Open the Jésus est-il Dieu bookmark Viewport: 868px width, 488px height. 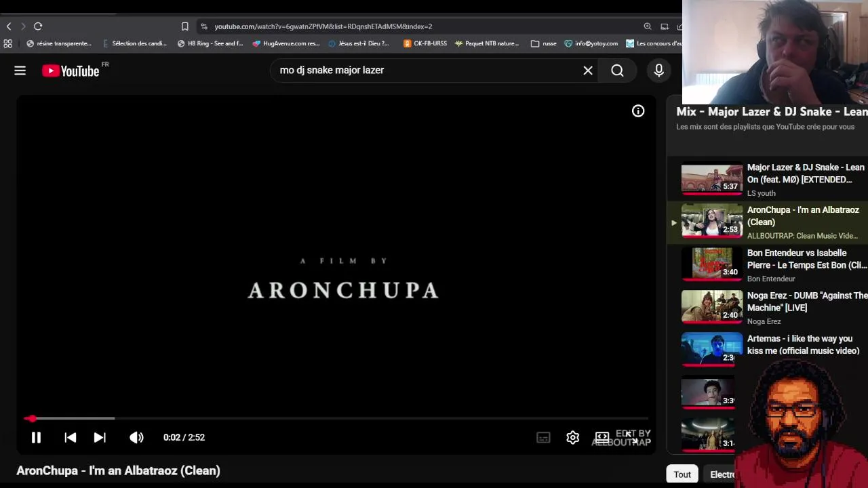359,43
